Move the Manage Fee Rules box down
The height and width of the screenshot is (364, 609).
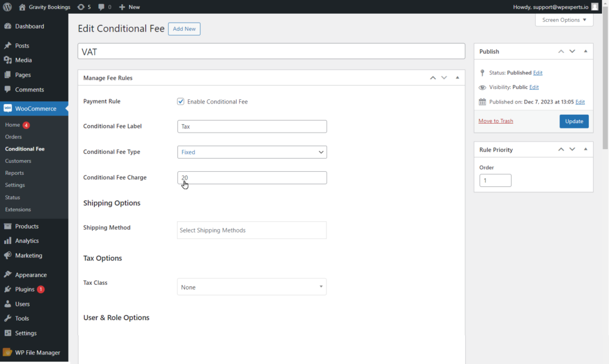point(444,78)
